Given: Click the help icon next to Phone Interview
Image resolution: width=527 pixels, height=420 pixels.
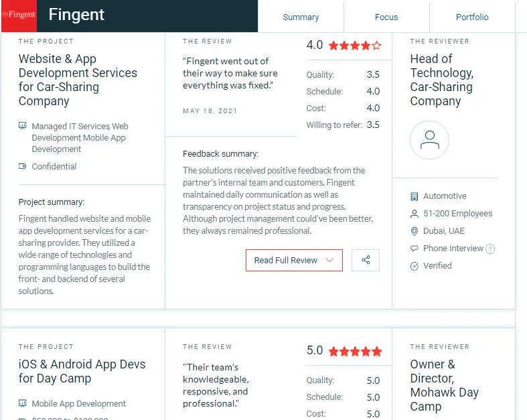Looking at the screenshot, I should point(490,249).
